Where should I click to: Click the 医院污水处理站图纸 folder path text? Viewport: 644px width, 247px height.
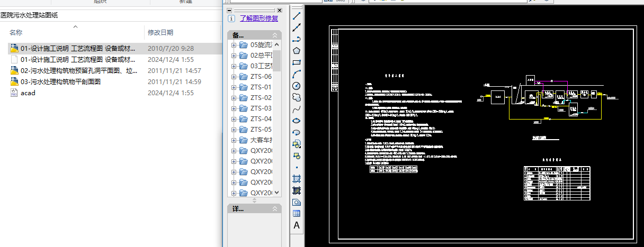[29, 15]
